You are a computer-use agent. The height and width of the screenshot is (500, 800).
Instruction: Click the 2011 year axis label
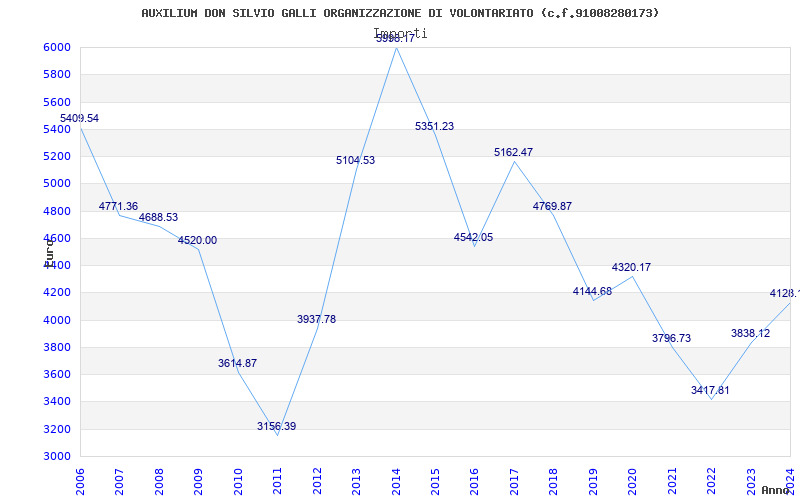pyautogui.click(x=278, y=482)
